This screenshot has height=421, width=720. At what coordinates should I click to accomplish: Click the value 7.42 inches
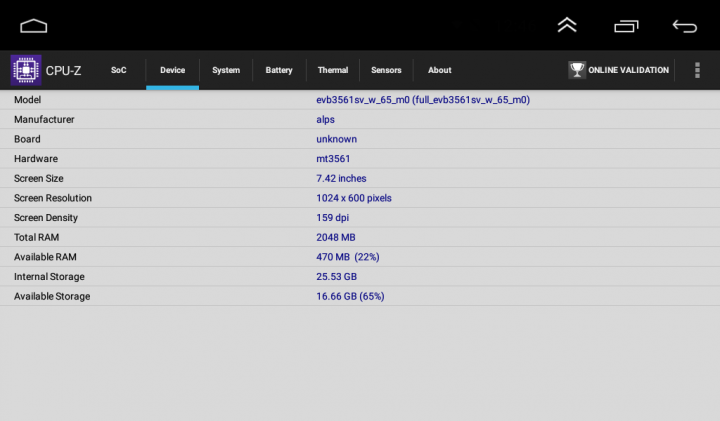(341, 179)
